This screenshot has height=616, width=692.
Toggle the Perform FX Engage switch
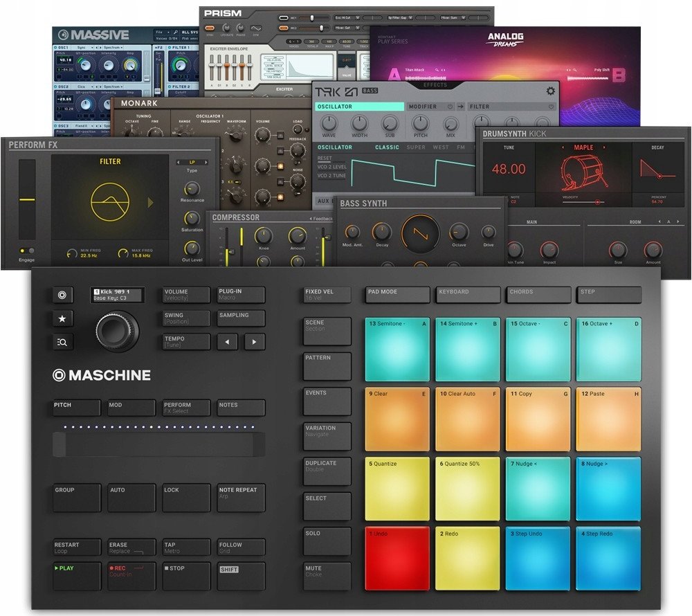[27, 251]
